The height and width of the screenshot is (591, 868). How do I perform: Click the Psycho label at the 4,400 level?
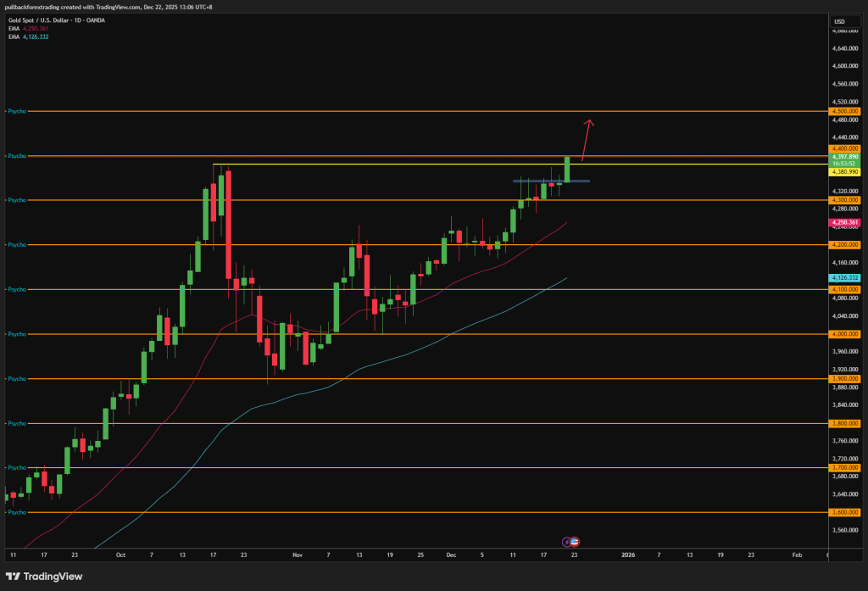coord(15,156)
